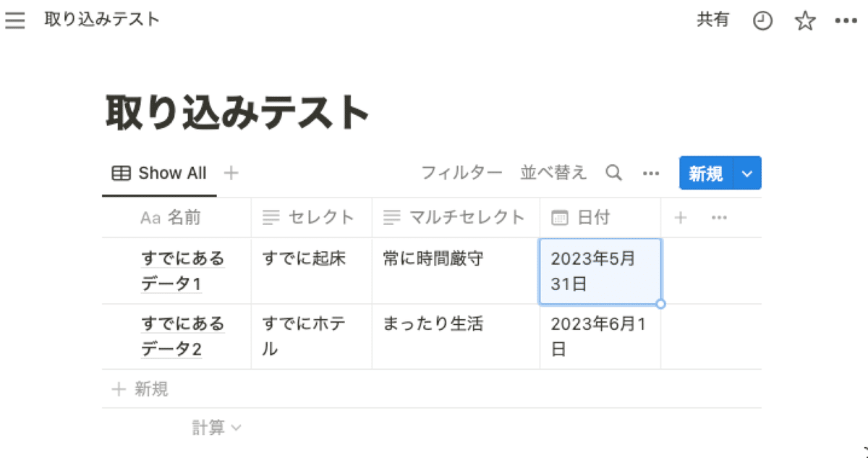This screenshot has width=868, height=458.
Task: Open the column options ellipsis in the header row
Action: pyautogui.click(x=719, y=217)
